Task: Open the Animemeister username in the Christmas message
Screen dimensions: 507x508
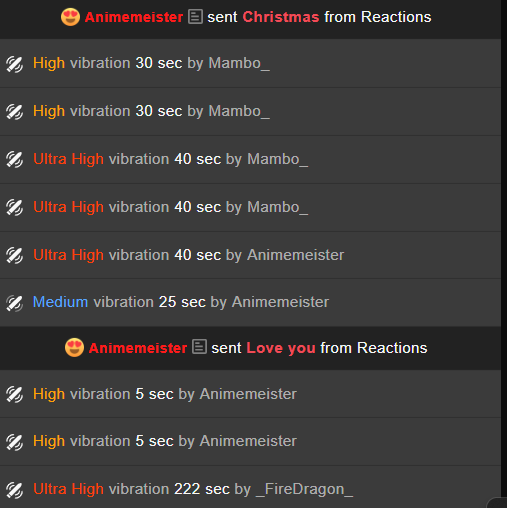Action: 134,17
